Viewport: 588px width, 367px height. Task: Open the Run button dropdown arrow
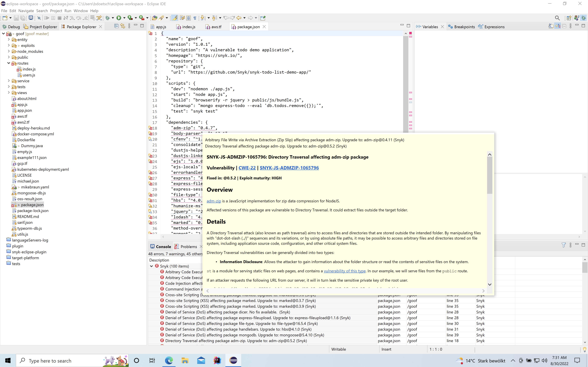click(x=124, y=18)
